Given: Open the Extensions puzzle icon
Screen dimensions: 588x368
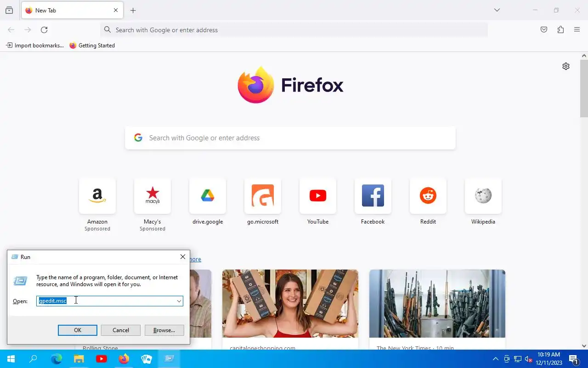Looking at the screenshot, I should [x=560, y=30].
